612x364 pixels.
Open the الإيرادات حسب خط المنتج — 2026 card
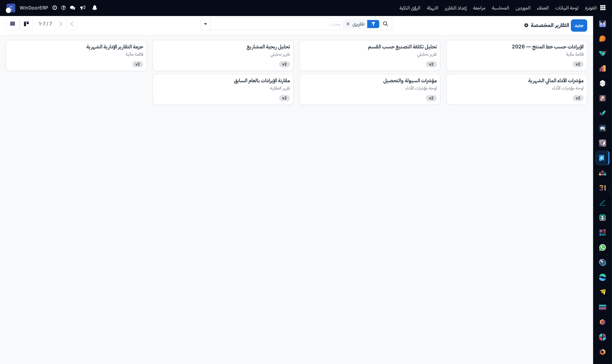(517, 56)
